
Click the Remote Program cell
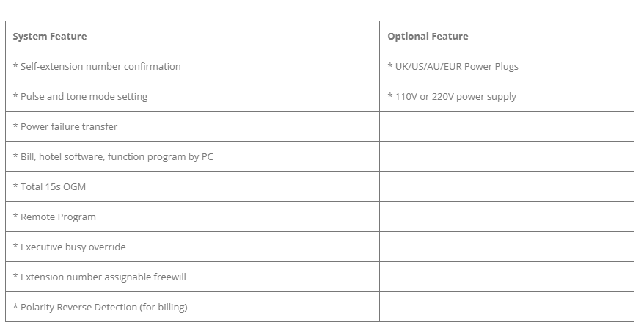pos(54,217)
